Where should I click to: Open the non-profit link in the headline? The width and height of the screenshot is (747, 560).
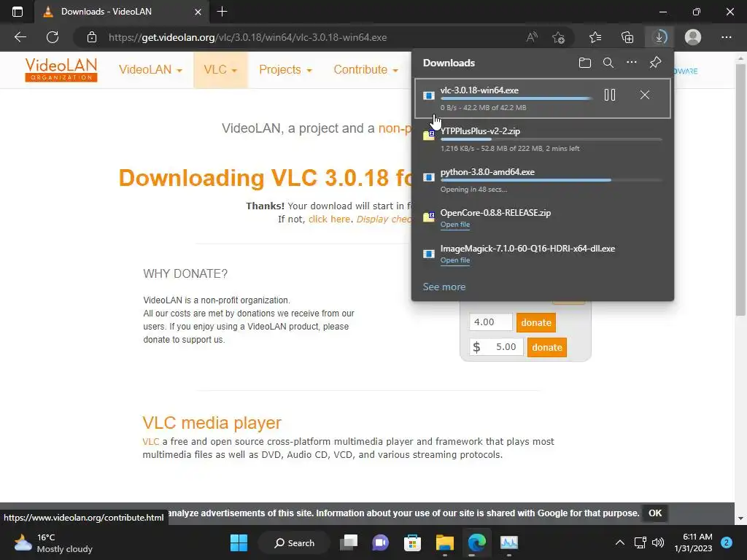point(395,128)
